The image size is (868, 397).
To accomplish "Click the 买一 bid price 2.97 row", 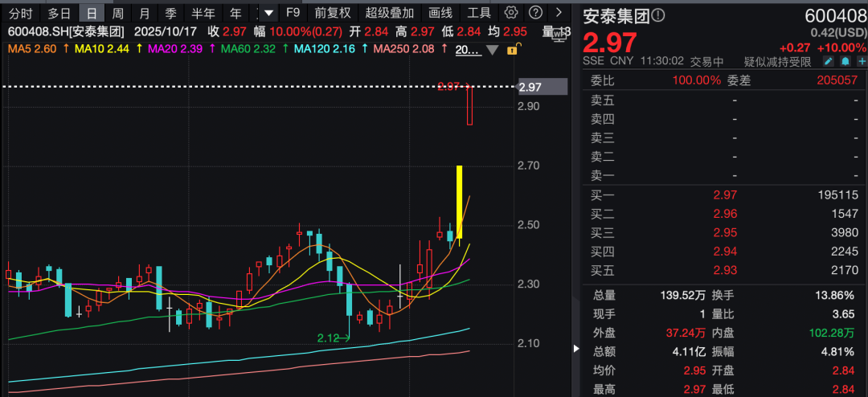I will pos(723,194).
